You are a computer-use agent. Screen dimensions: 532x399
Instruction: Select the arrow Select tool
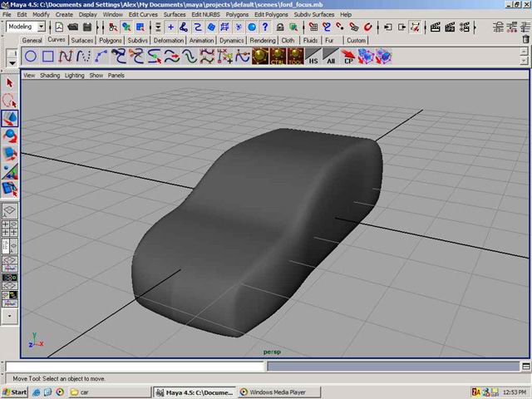pos(10,82)
